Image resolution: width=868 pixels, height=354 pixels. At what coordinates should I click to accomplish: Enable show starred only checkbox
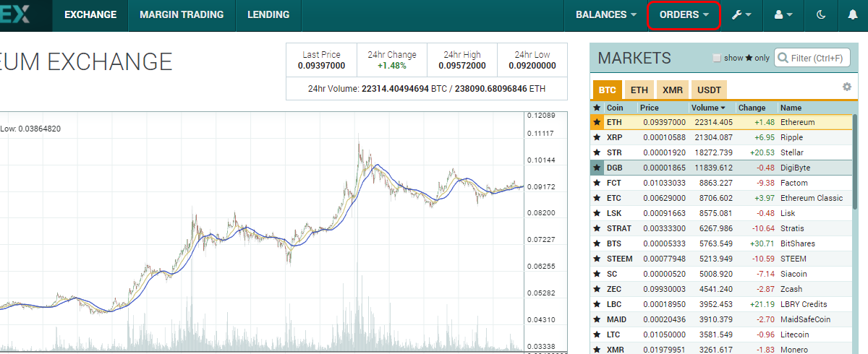[x=717, y=58]
